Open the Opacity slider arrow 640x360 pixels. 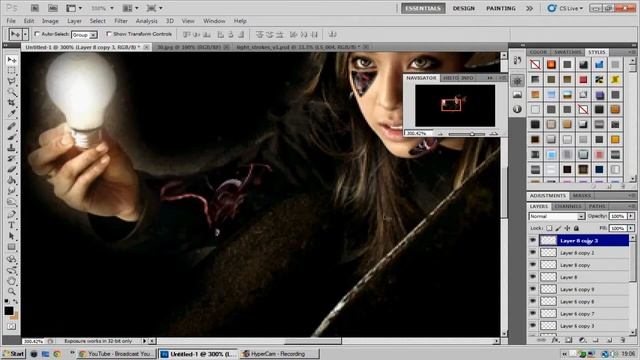point(631,216)
